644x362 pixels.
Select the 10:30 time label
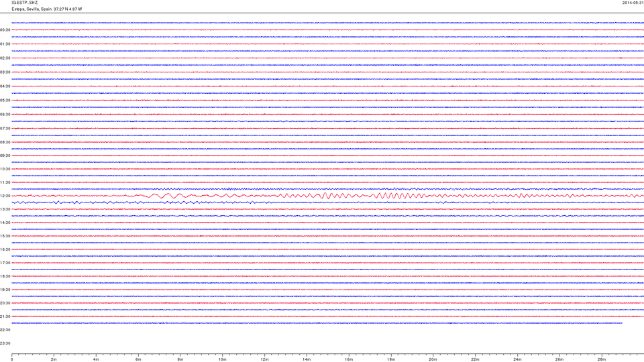[5, 169]
